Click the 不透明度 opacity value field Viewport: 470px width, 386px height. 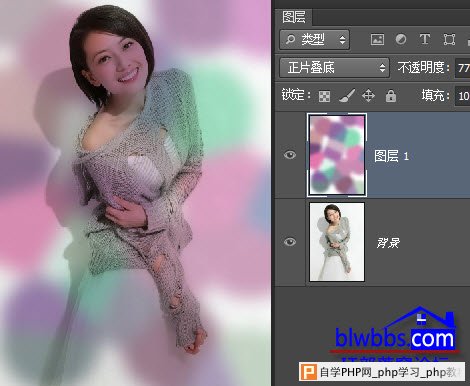(x=463, y=68)
